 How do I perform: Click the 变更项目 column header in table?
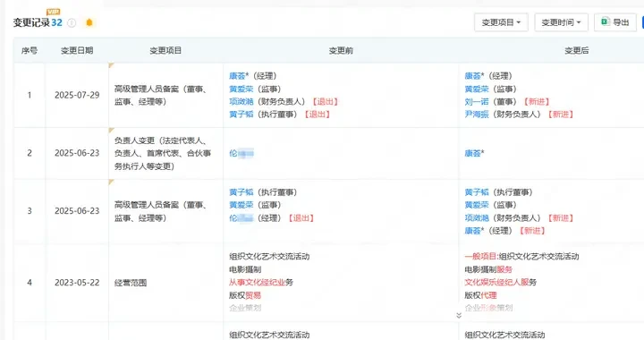click(165, 50)
